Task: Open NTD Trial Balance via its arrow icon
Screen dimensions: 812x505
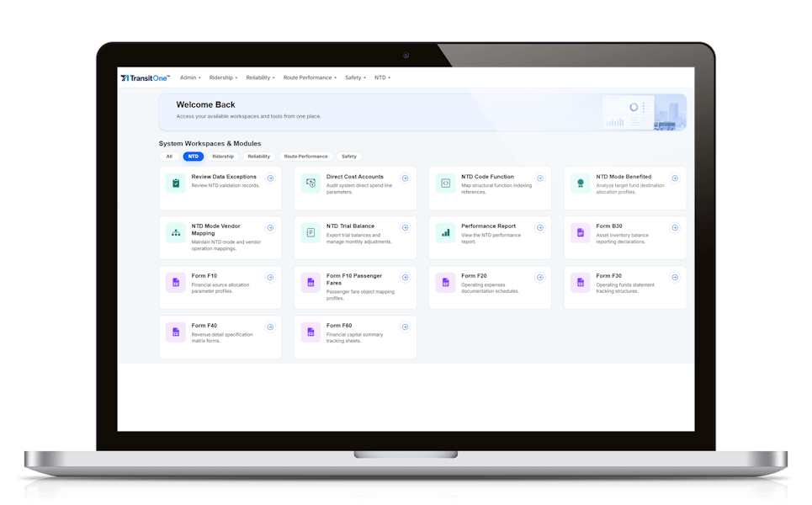Action: coord(406,227)
